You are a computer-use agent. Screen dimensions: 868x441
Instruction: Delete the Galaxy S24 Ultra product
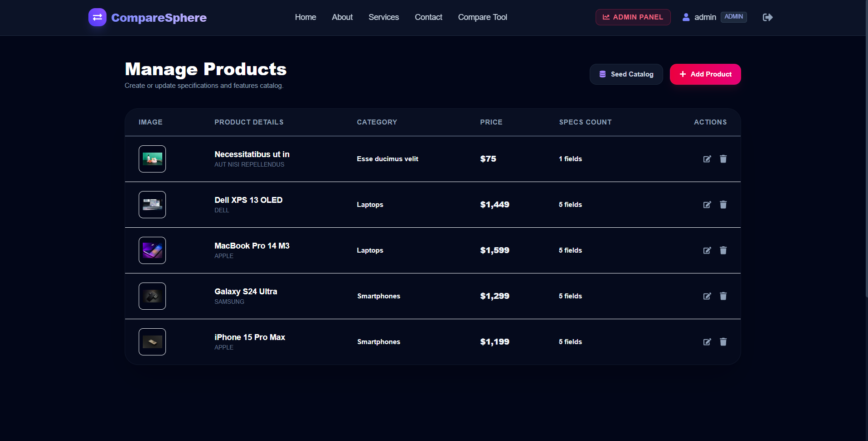723,296
